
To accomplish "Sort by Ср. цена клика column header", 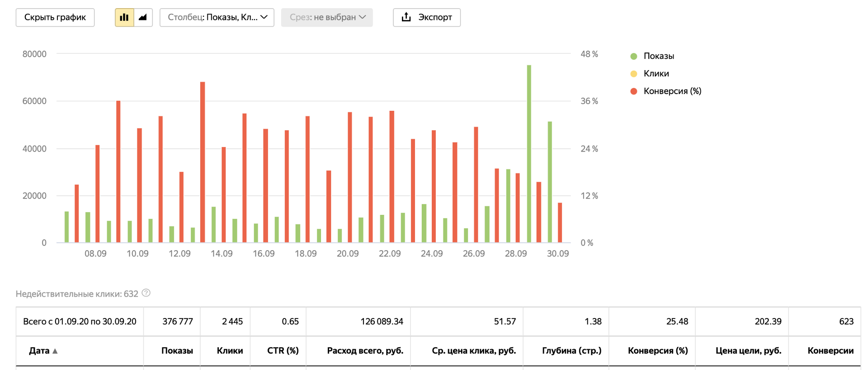I will coord(474,351).
